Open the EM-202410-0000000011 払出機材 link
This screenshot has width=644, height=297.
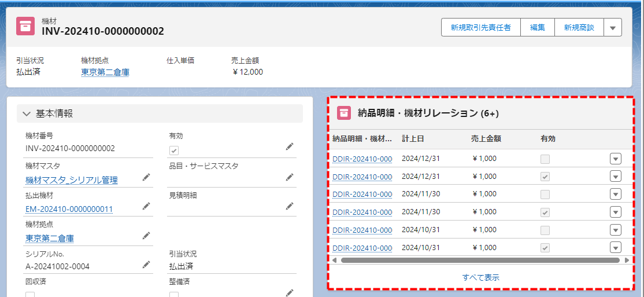click(x=69, y=209)
